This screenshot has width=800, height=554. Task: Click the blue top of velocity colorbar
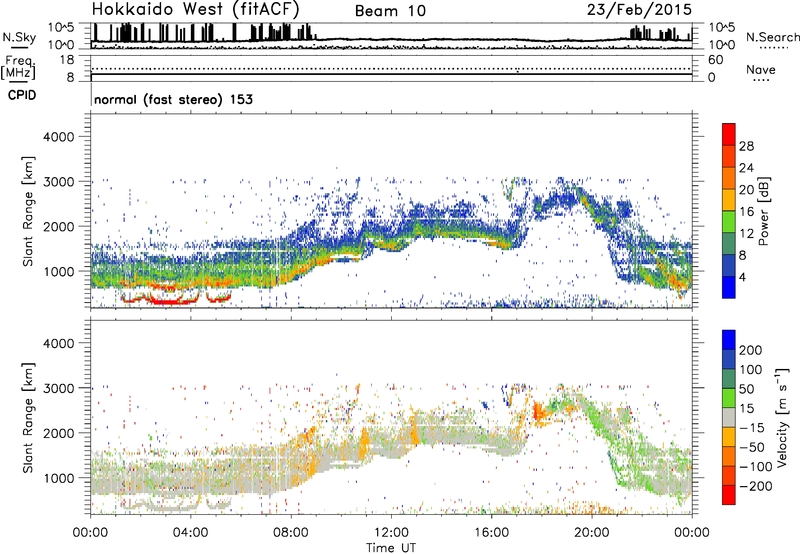(x=729, y=340)
